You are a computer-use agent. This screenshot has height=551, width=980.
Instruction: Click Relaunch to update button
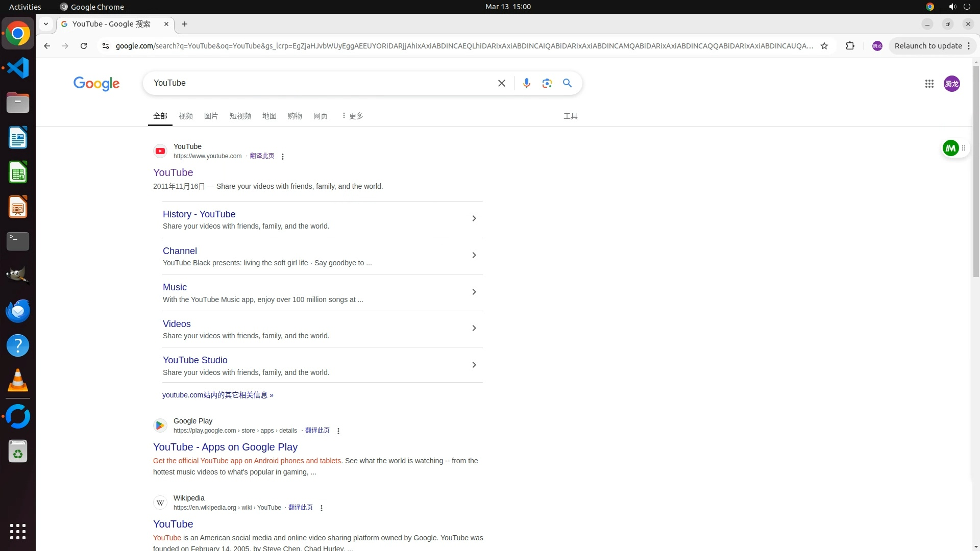click(x=927, y=46)
